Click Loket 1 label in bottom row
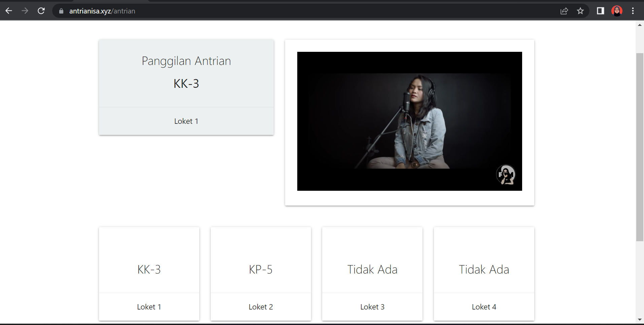The height and width of the screenshot is (325, 644). click(149, 307)
